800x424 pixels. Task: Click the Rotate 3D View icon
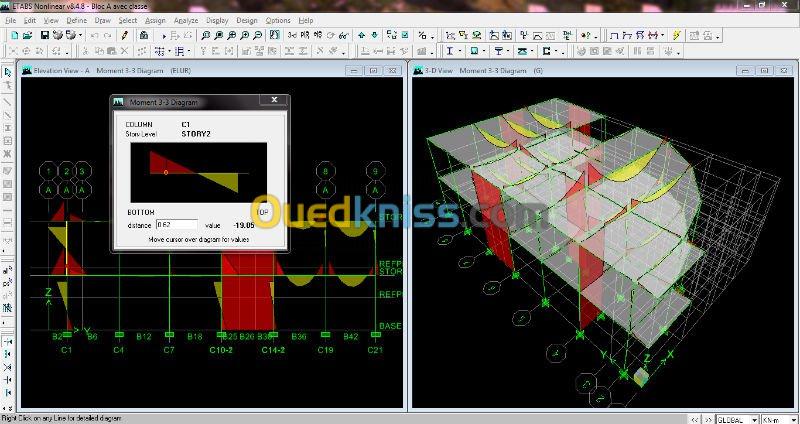click(x=331, y=35)
